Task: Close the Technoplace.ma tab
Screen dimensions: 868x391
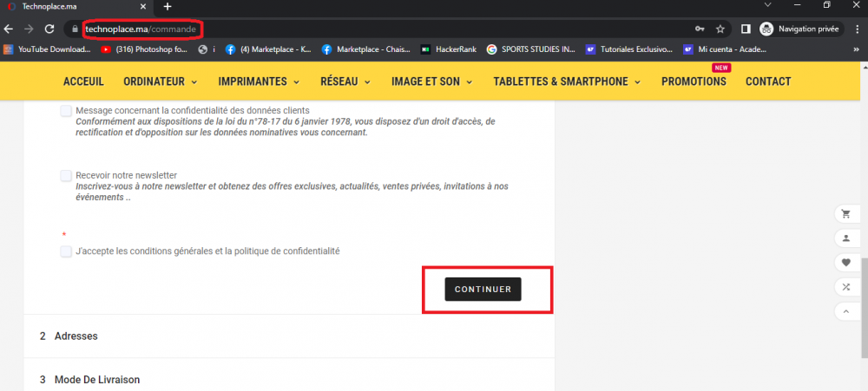Action: tap(143, 7)
